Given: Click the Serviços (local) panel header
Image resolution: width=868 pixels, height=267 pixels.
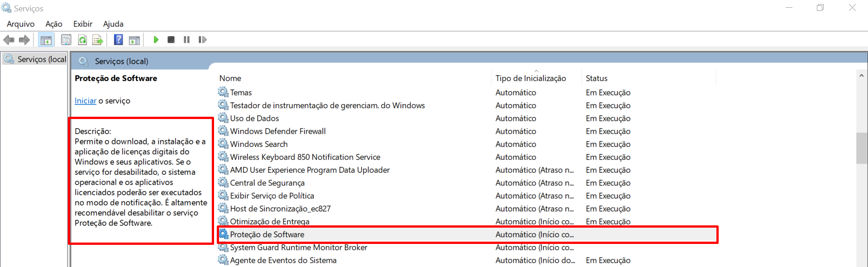Looking at the screenshot, I should pos(121,61).
